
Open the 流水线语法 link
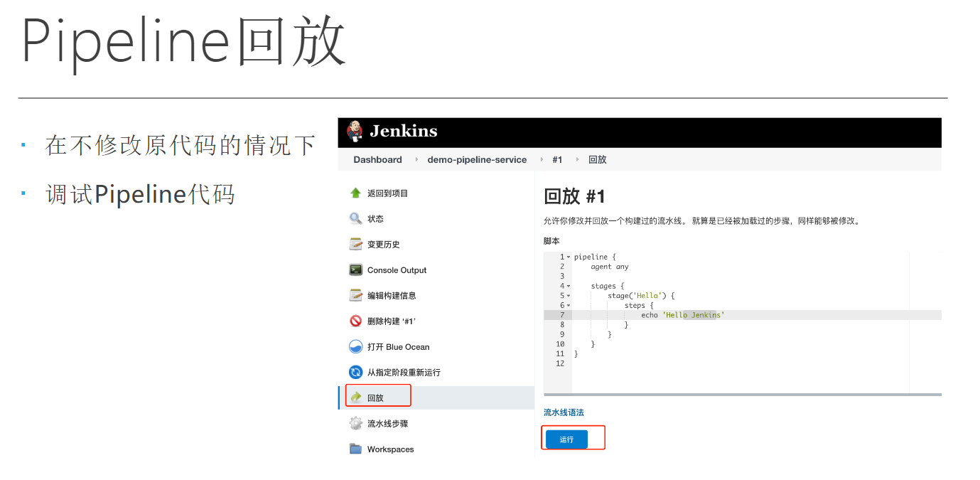pos(564,412)
